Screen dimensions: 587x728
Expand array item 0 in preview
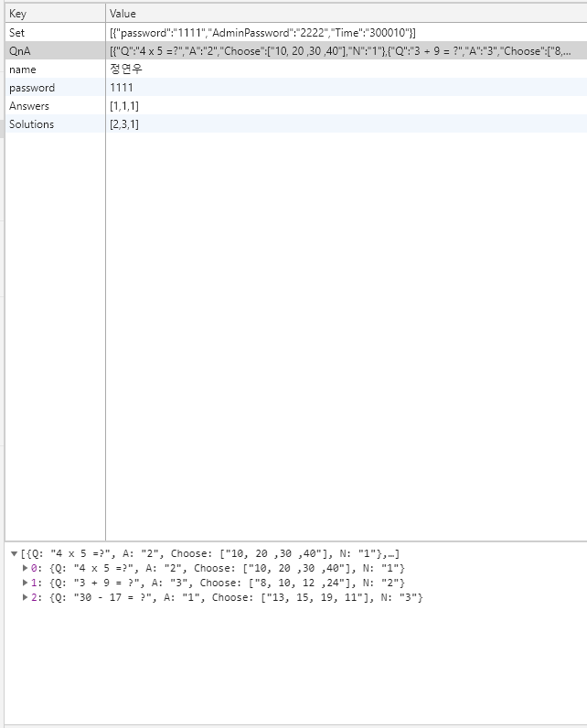coord(25,569)
